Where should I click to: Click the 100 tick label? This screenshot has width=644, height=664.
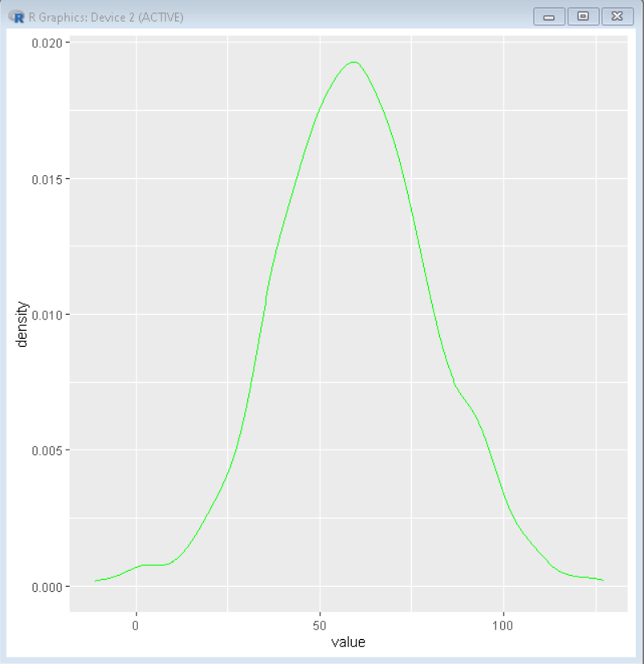tap(503, 624)
